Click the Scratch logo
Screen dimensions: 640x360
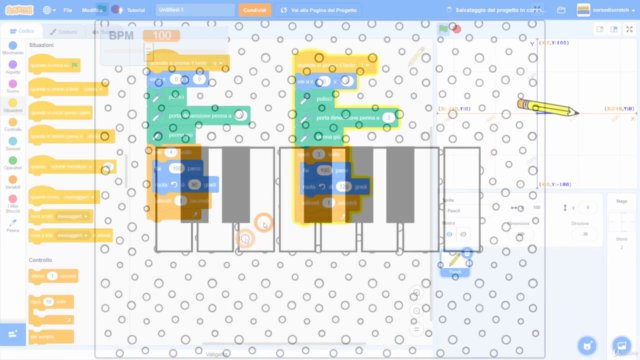(19, 10)
